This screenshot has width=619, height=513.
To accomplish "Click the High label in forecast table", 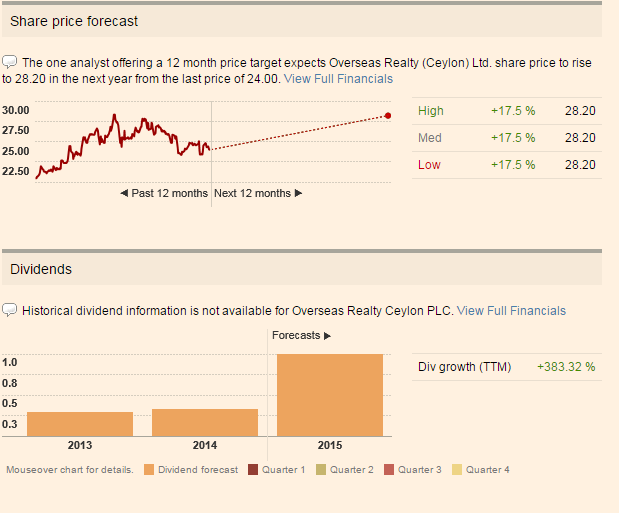I will pos(431,111).
